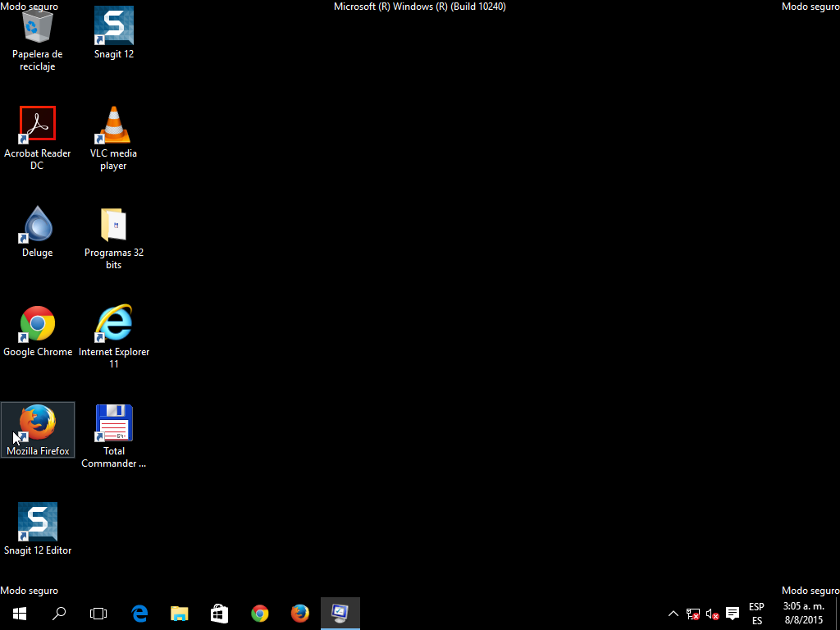840x630 pixels.
Task: Launch Chrome from the taskbar
Action: 260,614
